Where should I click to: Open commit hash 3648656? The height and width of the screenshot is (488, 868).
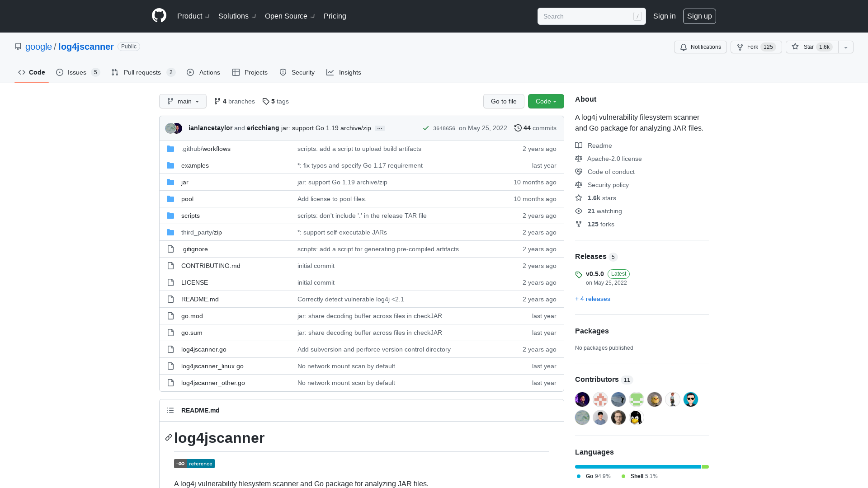444,128
